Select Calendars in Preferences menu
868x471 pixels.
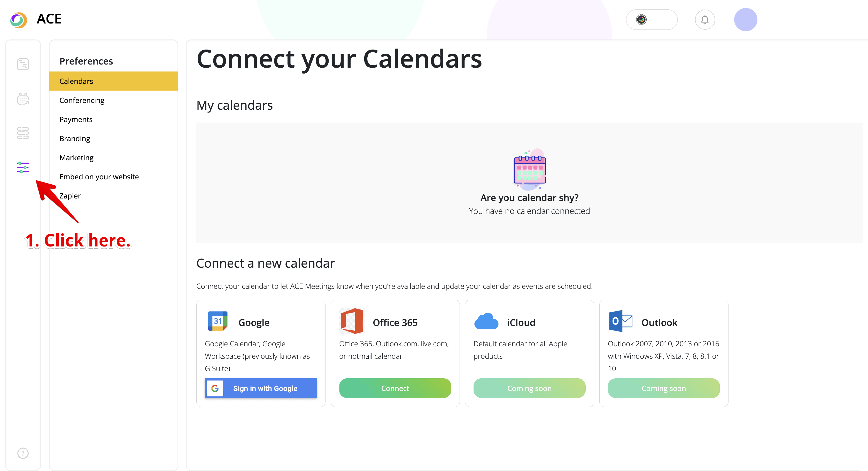click(x=76, y=81)
